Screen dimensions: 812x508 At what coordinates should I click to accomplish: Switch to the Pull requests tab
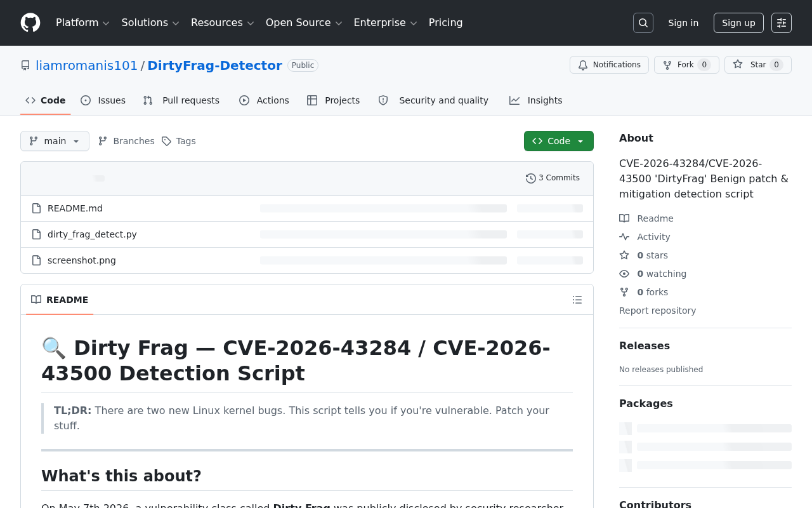[x=181, y=100]
